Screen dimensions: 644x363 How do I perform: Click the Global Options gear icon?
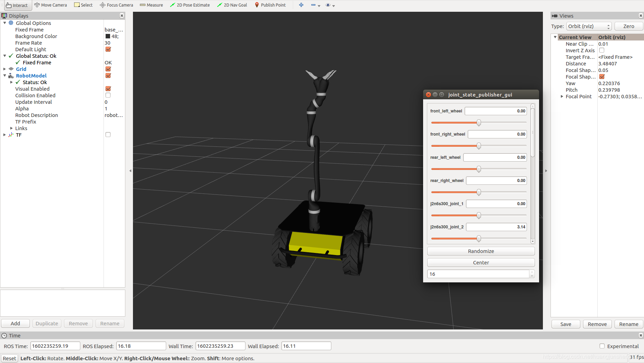pyautogui.click(x=11, y=23)
